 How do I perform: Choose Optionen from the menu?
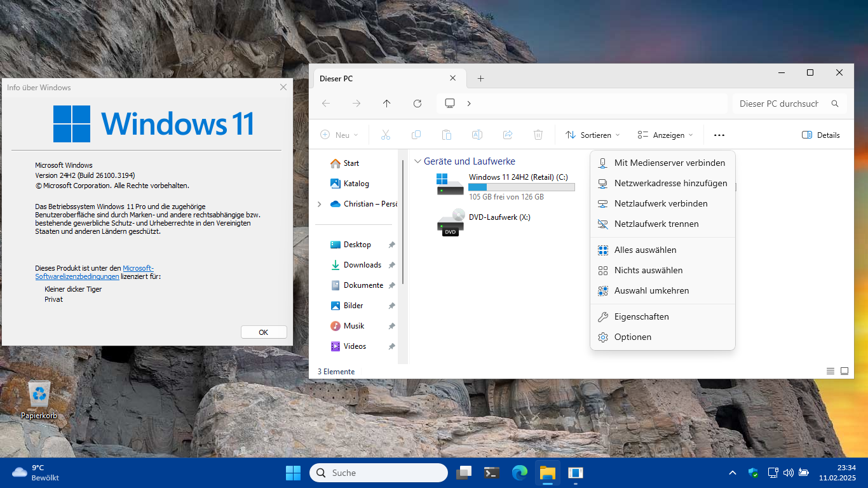tap(632, 337)
